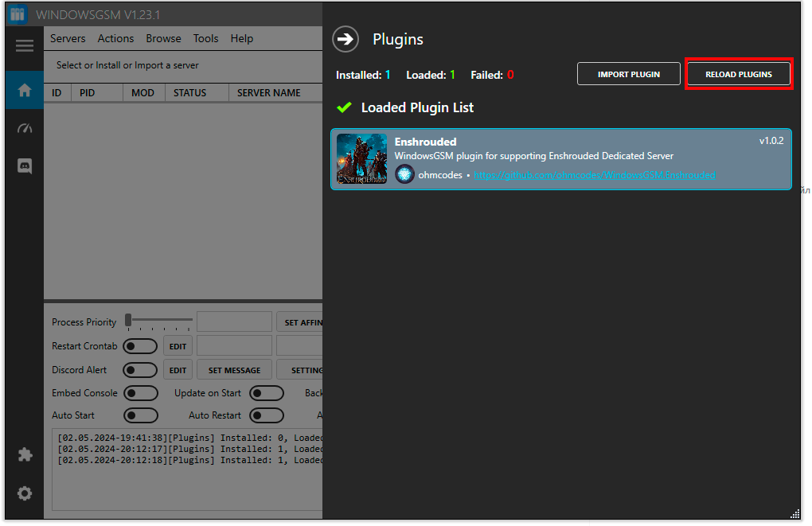This screenshot has height=526, width=812.
Task: Go to the Home sidebar icon
Action: 25,90
